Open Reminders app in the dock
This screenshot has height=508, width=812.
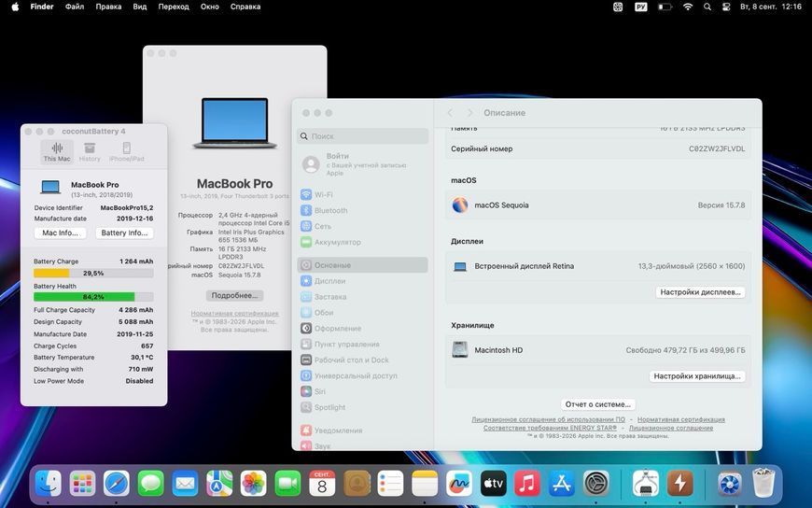click(x=390, y=484)
